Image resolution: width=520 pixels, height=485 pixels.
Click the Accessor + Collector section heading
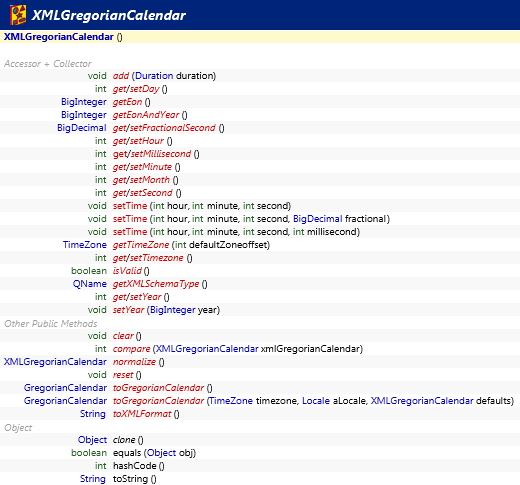48,64
